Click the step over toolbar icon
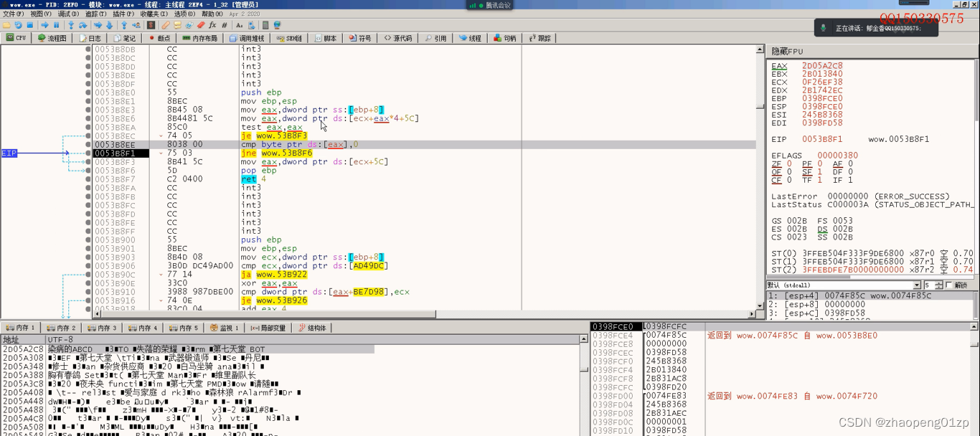This screenshot has width=980, height=436. tap(83, 24)
